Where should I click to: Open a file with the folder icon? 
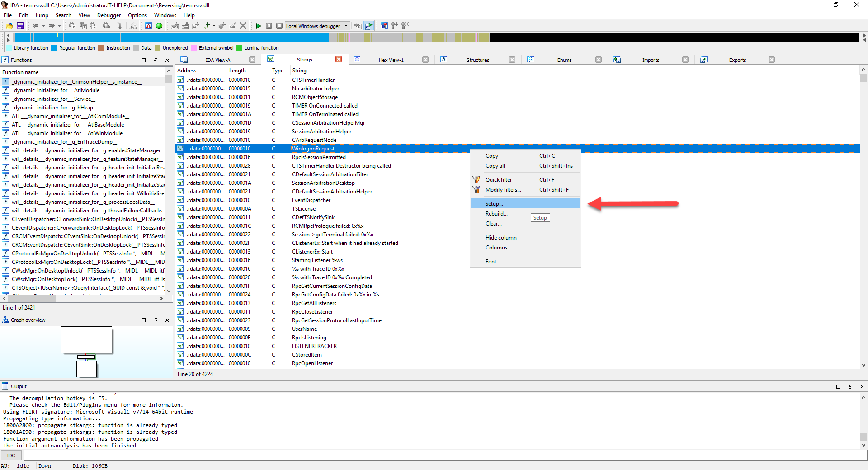click(9, 26)
